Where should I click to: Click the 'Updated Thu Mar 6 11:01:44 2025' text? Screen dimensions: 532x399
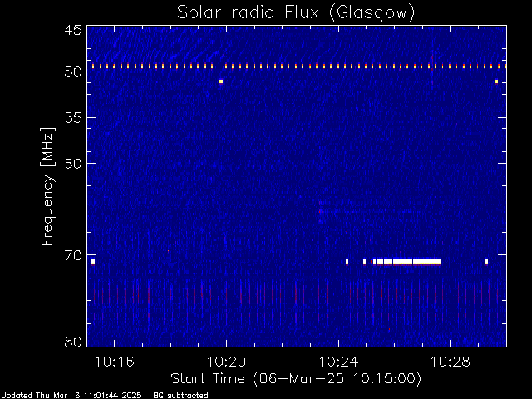tap(71, 396)
